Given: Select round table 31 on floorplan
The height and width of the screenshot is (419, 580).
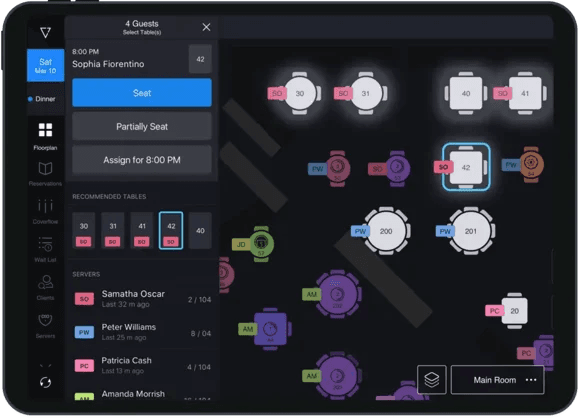Looking at the screenshot, I should click(x=366, y=94).
